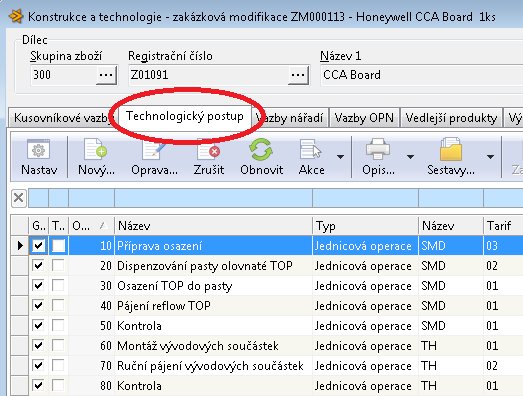
Task: Open the Nastav settings gear icon
Action: point(38,150)
